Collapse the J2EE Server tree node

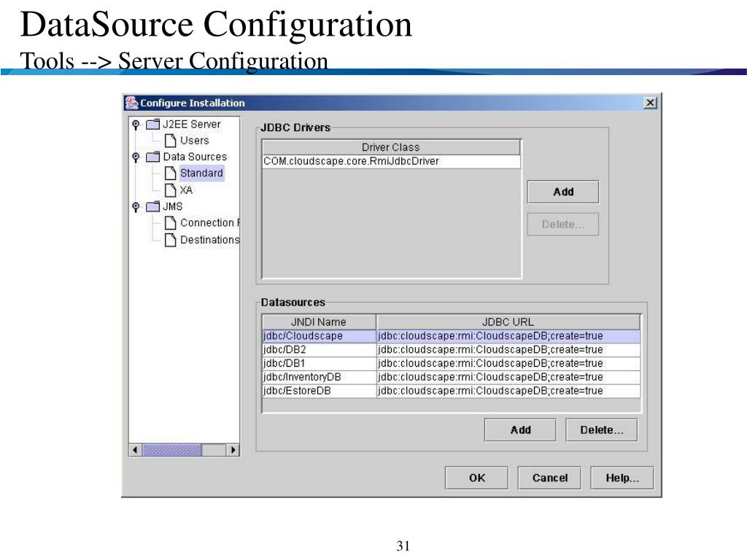(x=136, y=124)
